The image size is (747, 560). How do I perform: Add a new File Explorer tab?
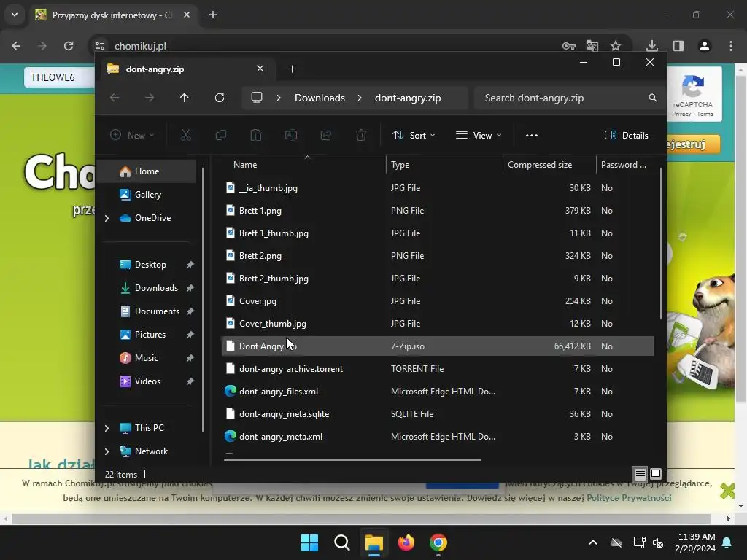click(x=292, y=69)
